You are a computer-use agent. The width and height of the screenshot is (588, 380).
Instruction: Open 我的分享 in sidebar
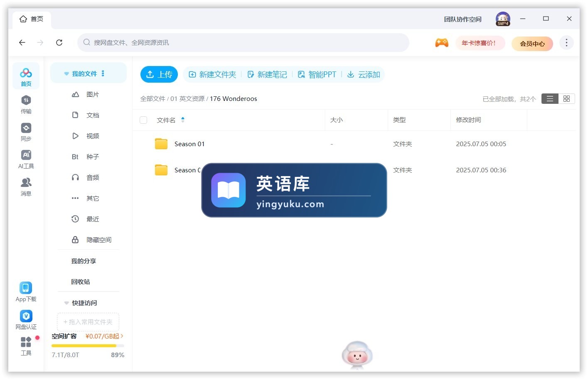point(84,261)
